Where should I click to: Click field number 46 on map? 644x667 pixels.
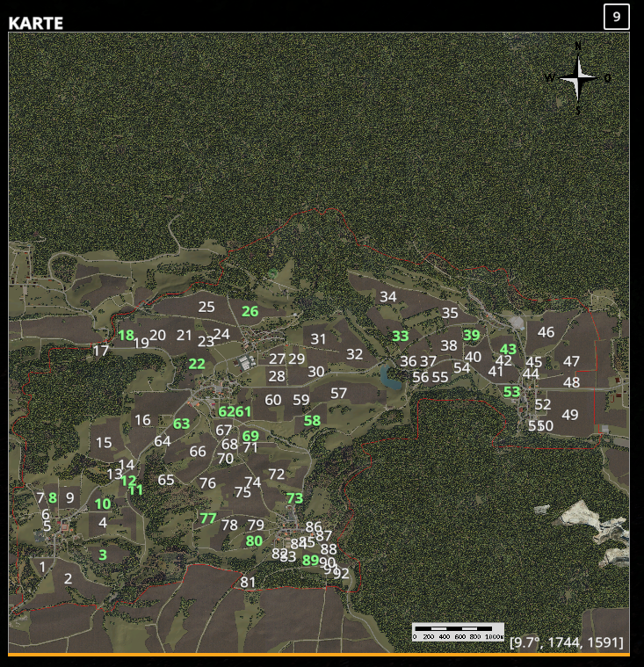(x=546, y=332)
